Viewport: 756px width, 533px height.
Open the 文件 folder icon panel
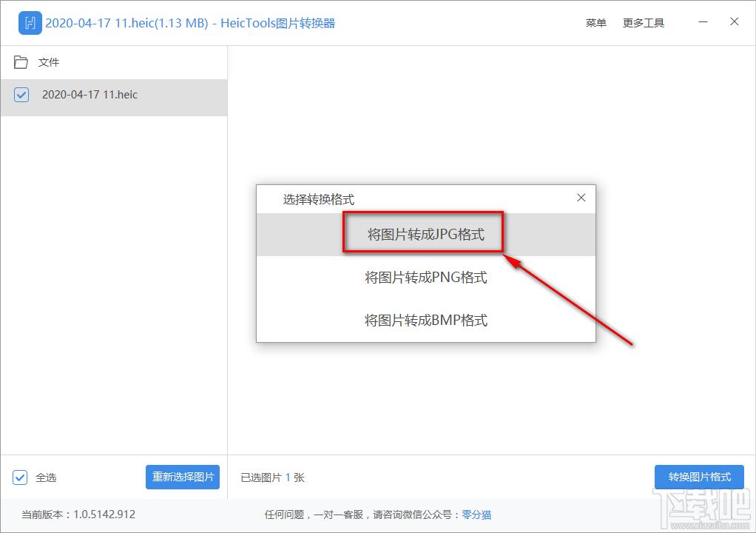pos(21,62)
